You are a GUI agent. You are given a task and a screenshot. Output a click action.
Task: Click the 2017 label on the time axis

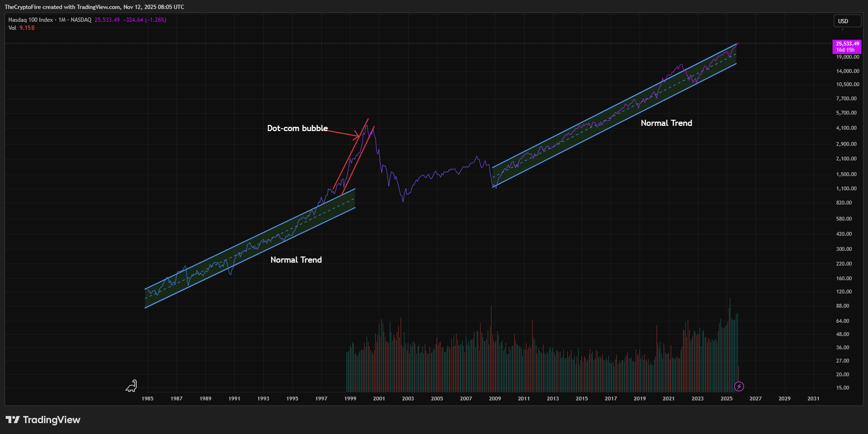pyautogui.click(x=611, y=399)
